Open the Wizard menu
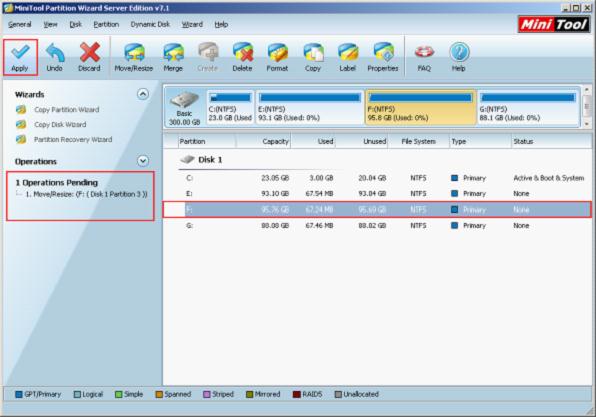The image size is (596, 417). [192, 24]
